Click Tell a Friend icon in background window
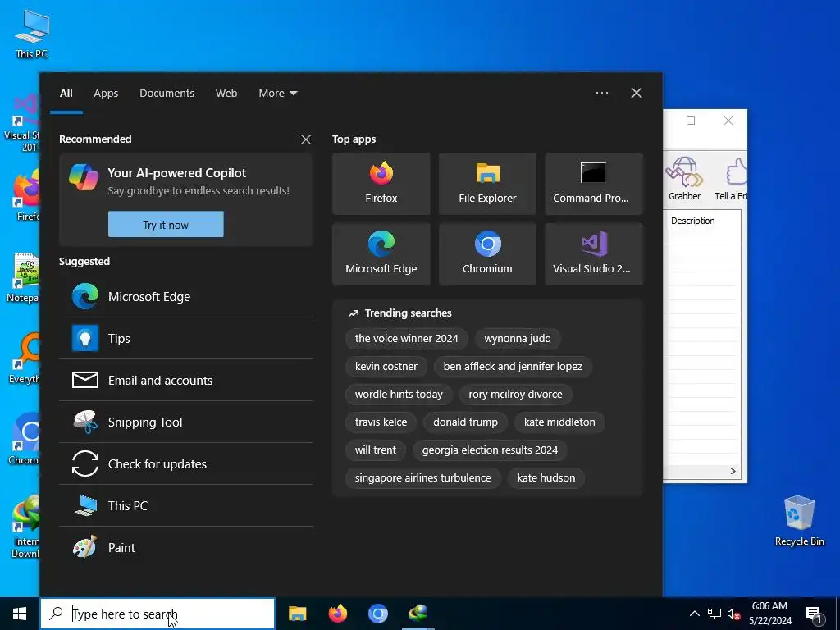840x630 pixels. click(731, 178)
